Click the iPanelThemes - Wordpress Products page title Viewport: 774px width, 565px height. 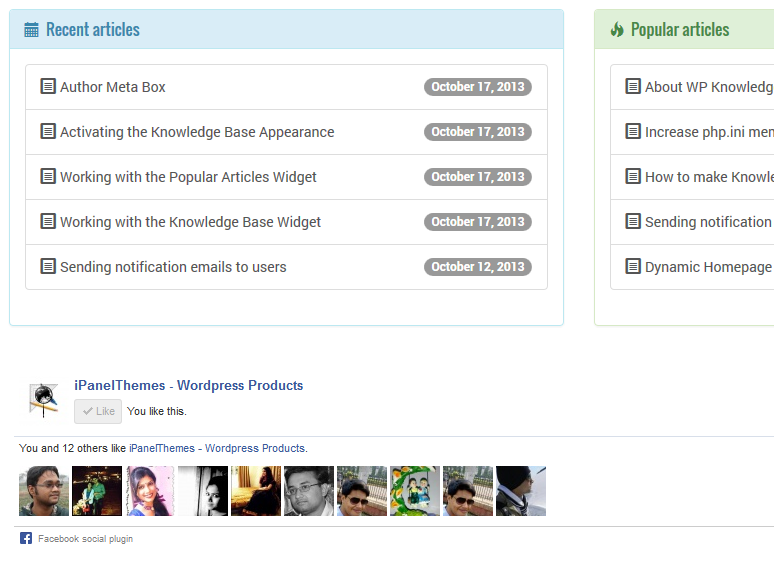click(189, 385)
